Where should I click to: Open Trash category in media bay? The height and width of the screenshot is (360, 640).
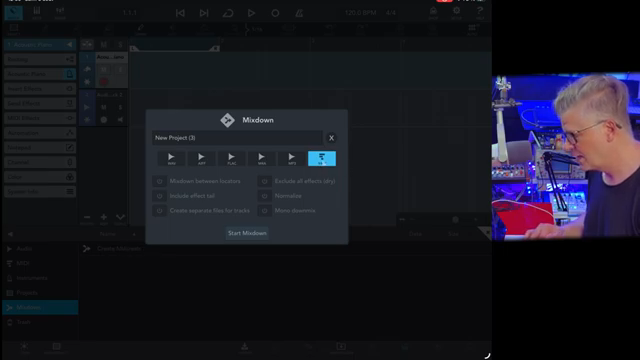pos(40,322)
